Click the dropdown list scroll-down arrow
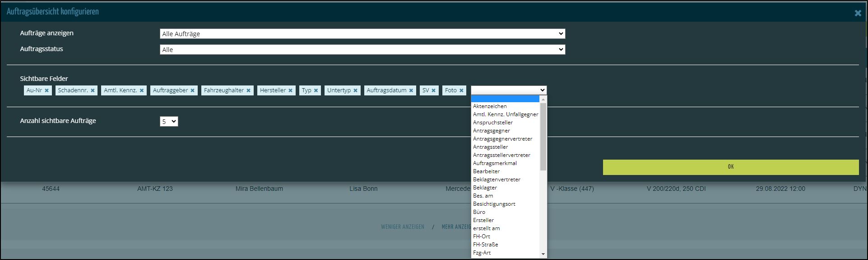 (x=543, y=254)
